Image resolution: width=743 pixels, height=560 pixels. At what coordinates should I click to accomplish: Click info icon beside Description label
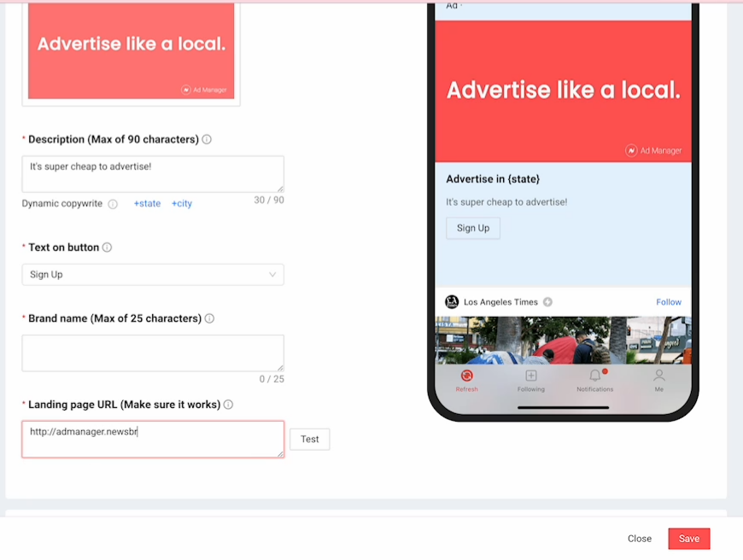(207, 139)
